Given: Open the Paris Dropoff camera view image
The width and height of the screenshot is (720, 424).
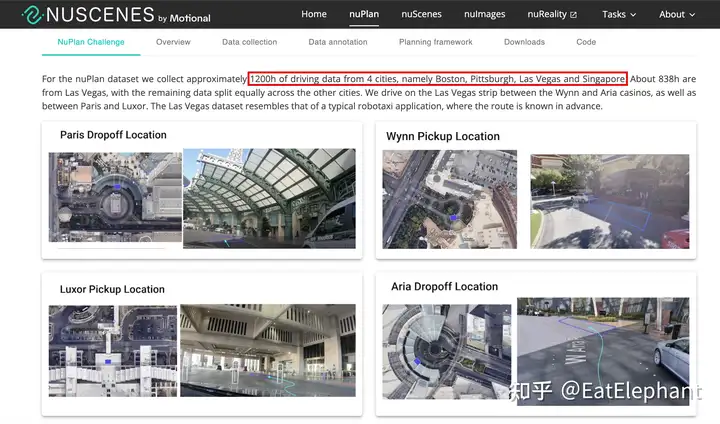Looking at the screenshot, I should point(269,198).
